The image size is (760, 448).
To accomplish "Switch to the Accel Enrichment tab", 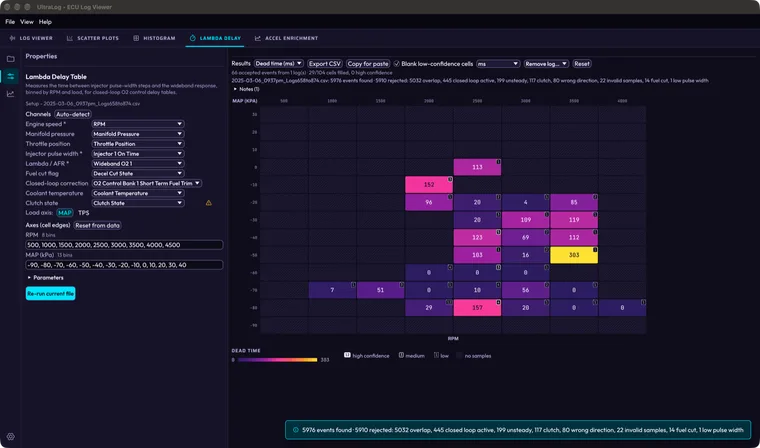I will [x=286, y=38].
